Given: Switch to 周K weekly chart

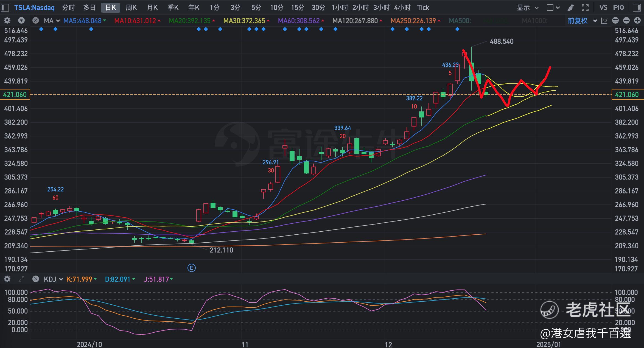Looking at the screenshot, I should click(x=131, y=8).
